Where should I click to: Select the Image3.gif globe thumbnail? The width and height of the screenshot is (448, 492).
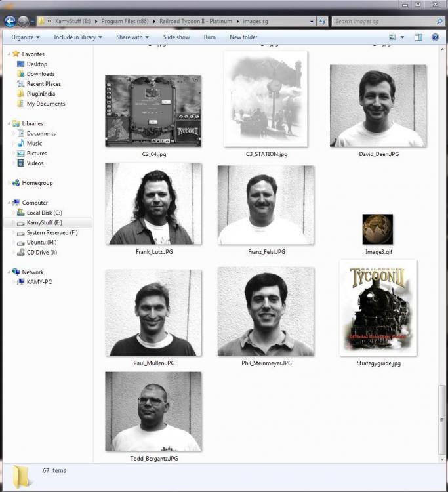tap(378, 230)
